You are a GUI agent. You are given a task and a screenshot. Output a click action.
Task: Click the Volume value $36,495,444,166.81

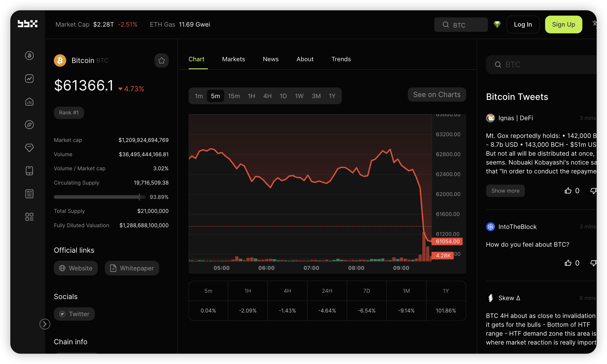(x=144, y=155)
